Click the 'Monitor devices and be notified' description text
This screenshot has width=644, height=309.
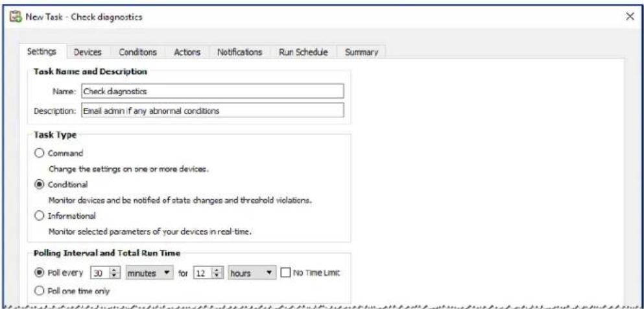(x=181, y=201)
